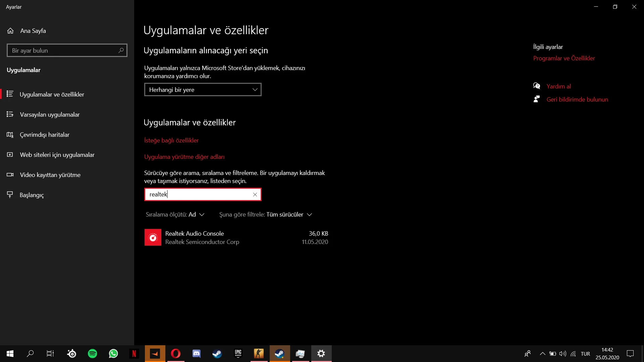Click the Ana Sayfa home icon

click(x=10, y=31)
